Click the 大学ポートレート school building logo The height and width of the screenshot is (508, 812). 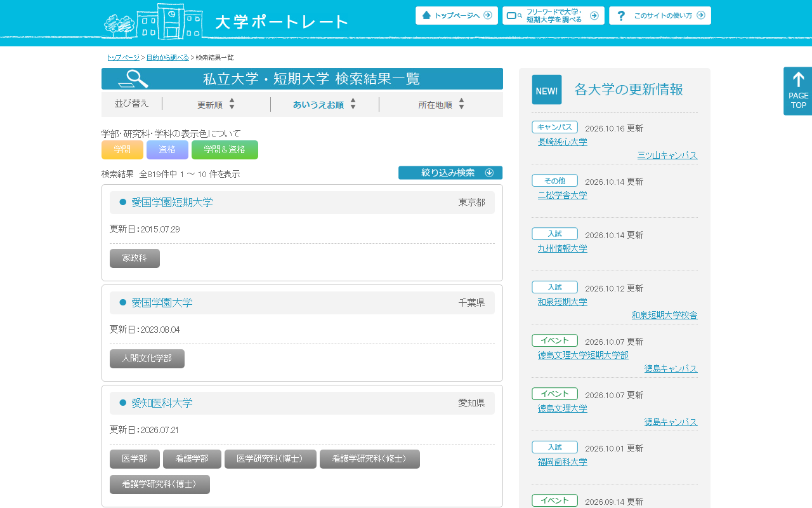(x=225, y=21)
